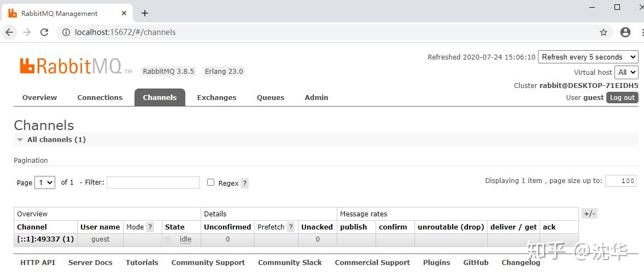This screenshot has width=644, height=277.
Task: Open the Chrome profile avatar icon
Action: [625, 32]
